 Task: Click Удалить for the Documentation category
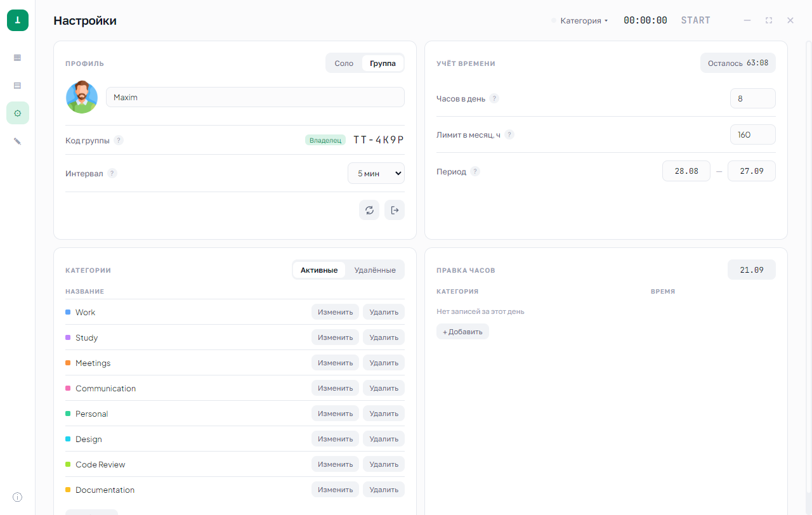384,490
